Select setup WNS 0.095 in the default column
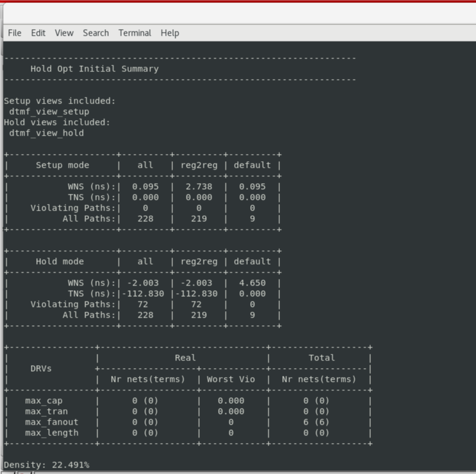This screenshot has width=476, height=474. click(253, 187)
